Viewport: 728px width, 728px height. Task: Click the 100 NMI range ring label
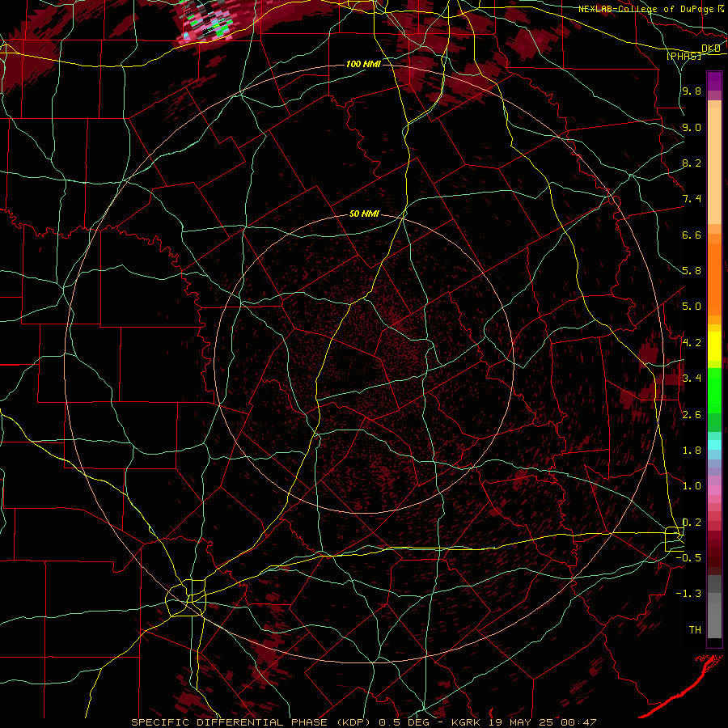pyautogui.click(x=363, y=64)
